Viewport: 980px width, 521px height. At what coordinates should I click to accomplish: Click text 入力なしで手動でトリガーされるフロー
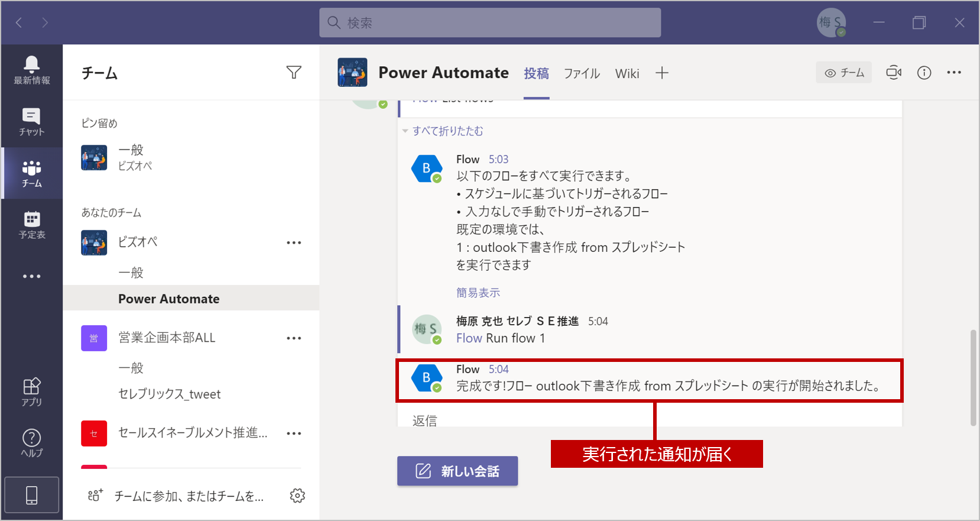[x=557, y=212]
